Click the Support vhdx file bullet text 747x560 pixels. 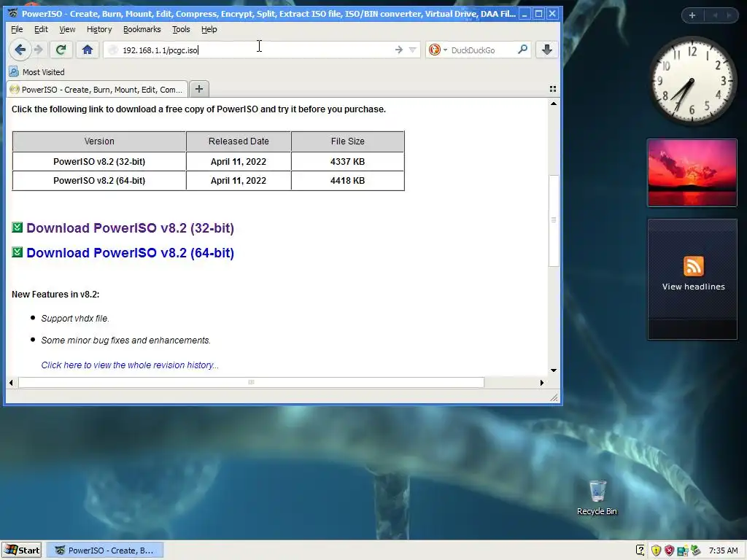(75, 318)
